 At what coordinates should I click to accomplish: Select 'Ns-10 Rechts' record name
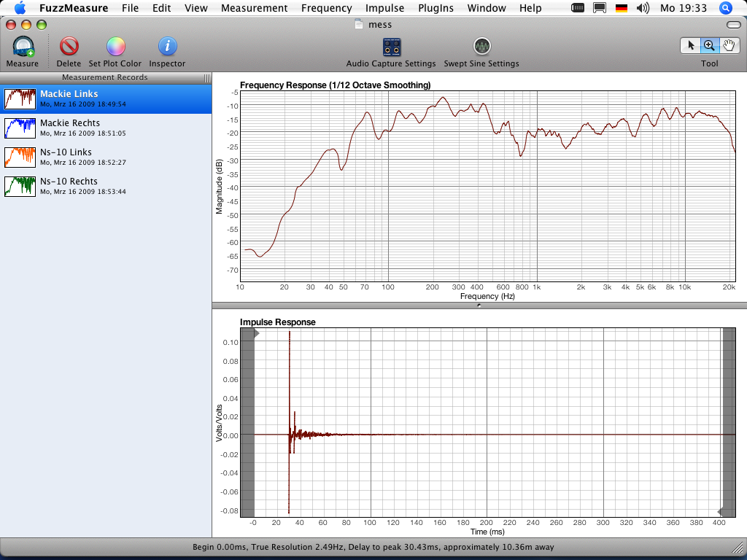[69, 181]
